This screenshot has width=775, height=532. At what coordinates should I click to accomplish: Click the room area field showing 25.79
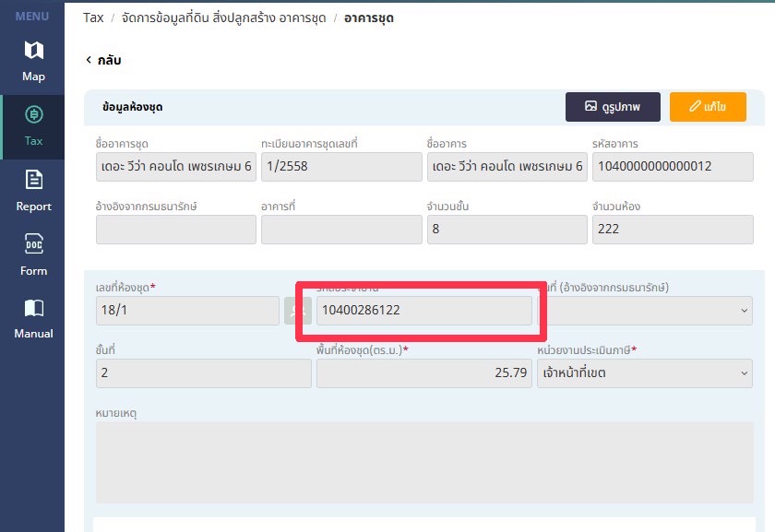click(423, 373)
